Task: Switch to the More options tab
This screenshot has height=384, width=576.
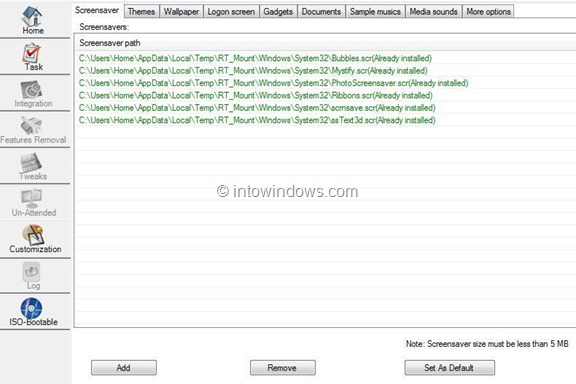Action: [489, 12]
